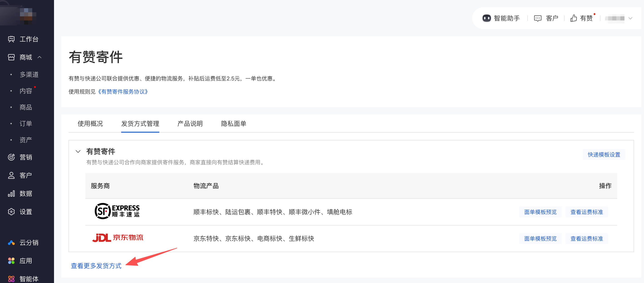Open the 产品说明 tab
644x283 pixels.
point(190,124)
